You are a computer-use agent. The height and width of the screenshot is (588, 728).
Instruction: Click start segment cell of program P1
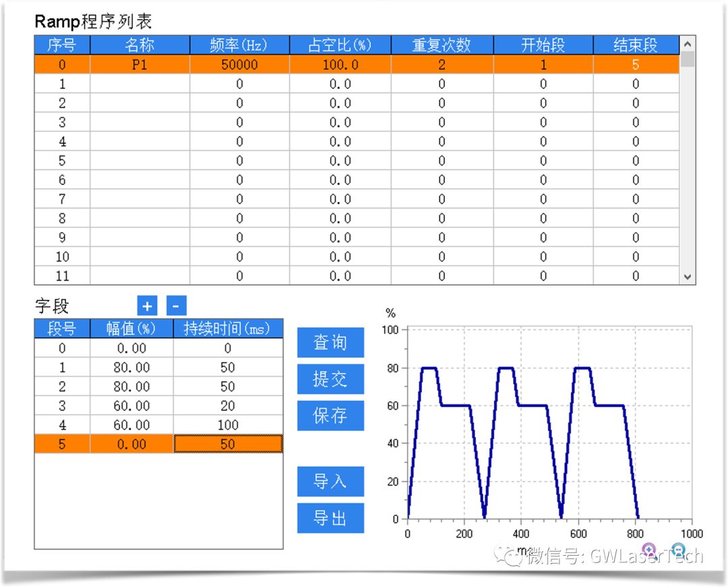(x=543, y=65)
